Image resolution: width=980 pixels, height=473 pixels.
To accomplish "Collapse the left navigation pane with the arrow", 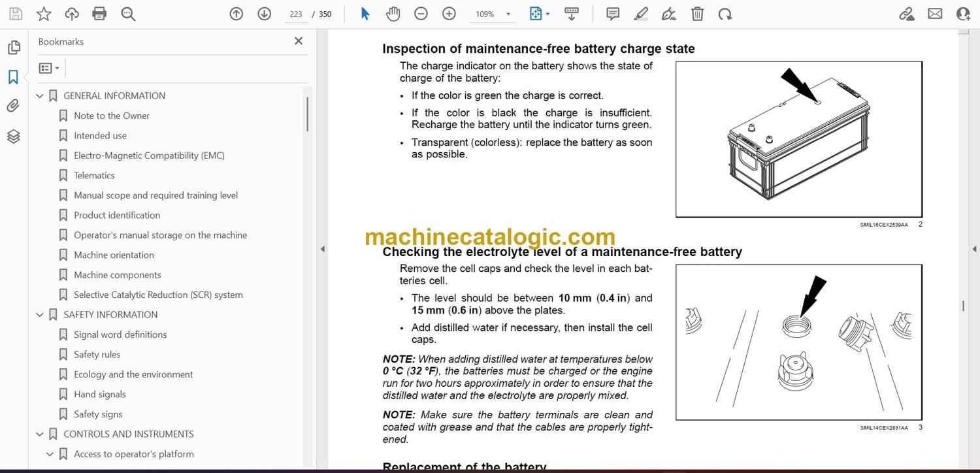I will click(321, 249).
